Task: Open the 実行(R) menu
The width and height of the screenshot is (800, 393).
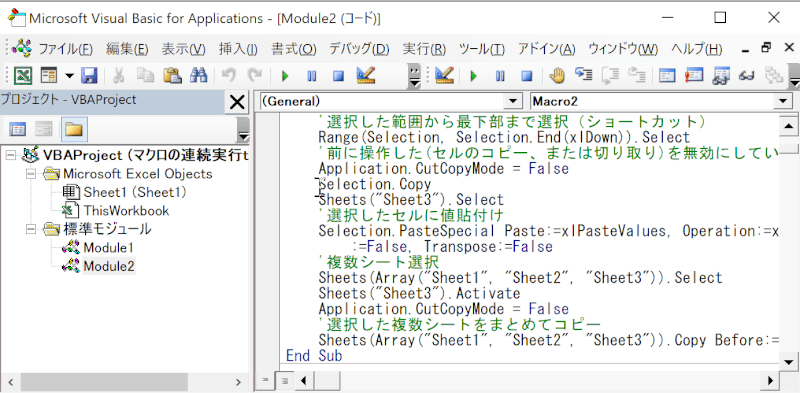Action: [424, 49]
